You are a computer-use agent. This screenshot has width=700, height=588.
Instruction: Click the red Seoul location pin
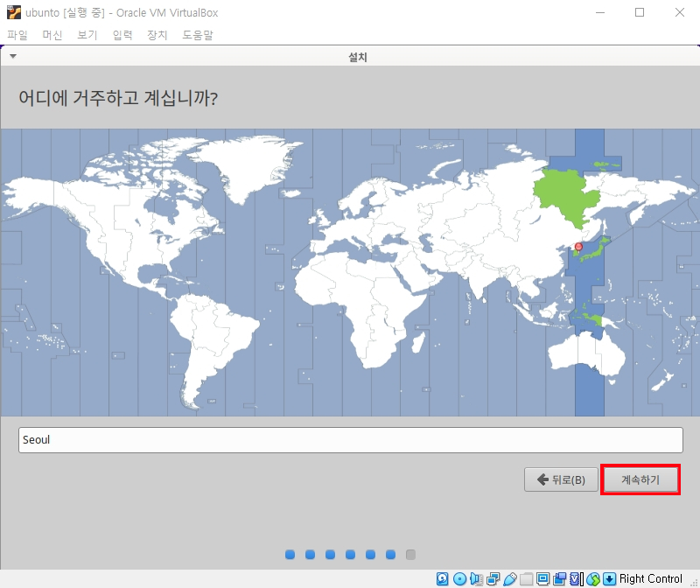[x=578, y=248]
